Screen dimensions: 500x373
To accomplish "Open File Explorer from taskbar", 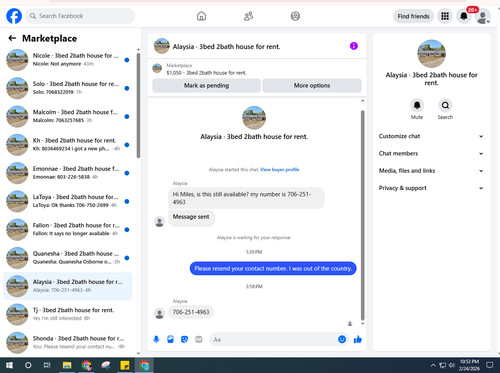I will 67,365.
